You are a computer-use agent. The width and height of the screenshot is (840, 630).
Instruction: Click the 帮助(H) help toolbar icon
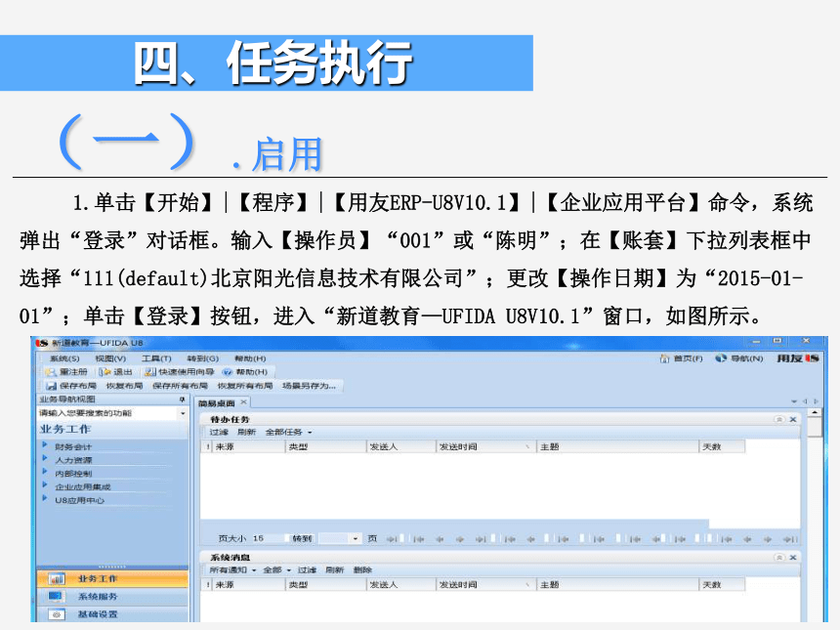click(228, 372)
